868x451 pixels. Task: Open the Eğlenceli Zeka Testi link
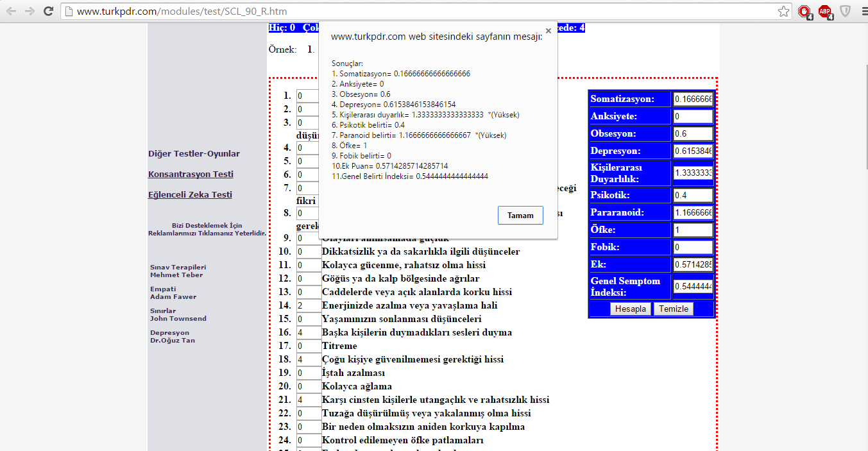(190, 195)
